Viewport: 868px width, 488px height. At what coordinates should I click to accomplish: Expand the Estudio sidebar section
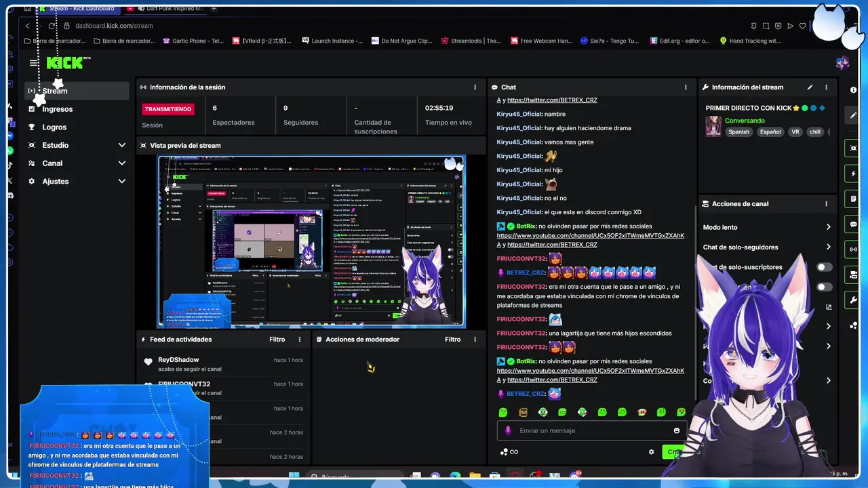coord(122,145)
